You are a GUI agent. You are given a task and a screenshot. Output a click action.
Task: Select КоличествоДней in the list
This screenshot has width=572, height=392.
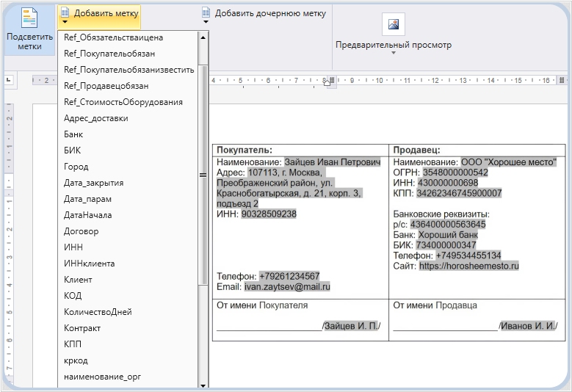pos(98,312)
